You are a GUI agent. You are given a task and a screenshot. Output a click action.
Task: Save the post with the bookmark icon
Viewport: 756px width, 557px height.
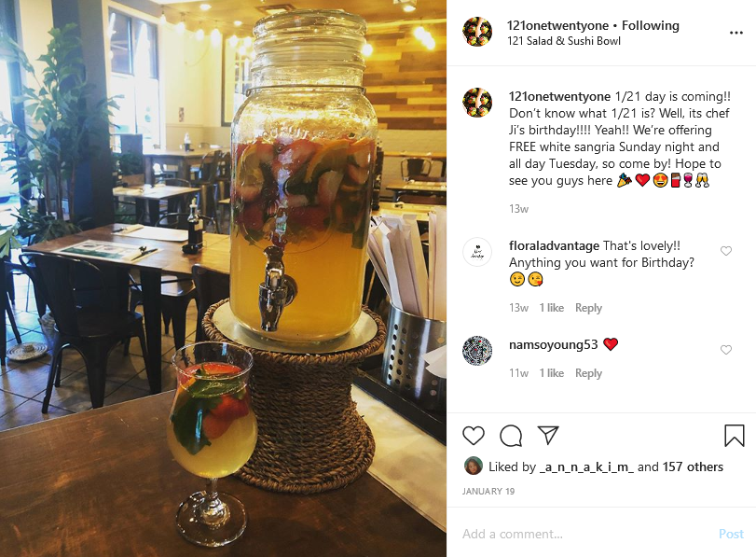point(735,436)
